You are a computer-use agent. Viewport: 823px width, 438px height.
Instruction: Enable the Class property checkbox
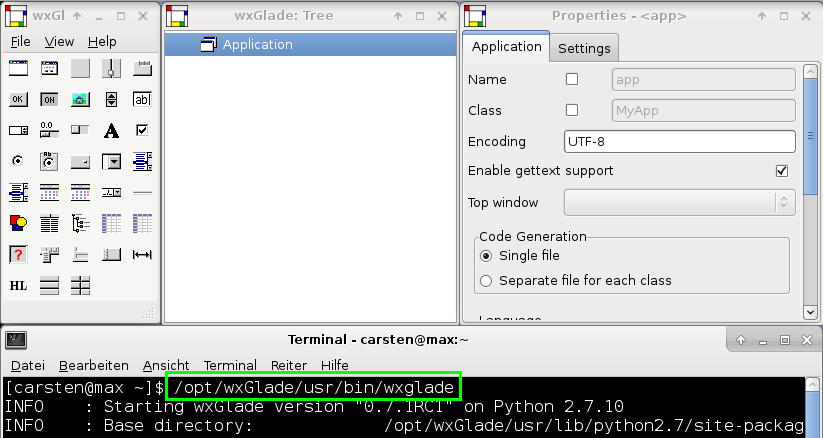point(572,110)
